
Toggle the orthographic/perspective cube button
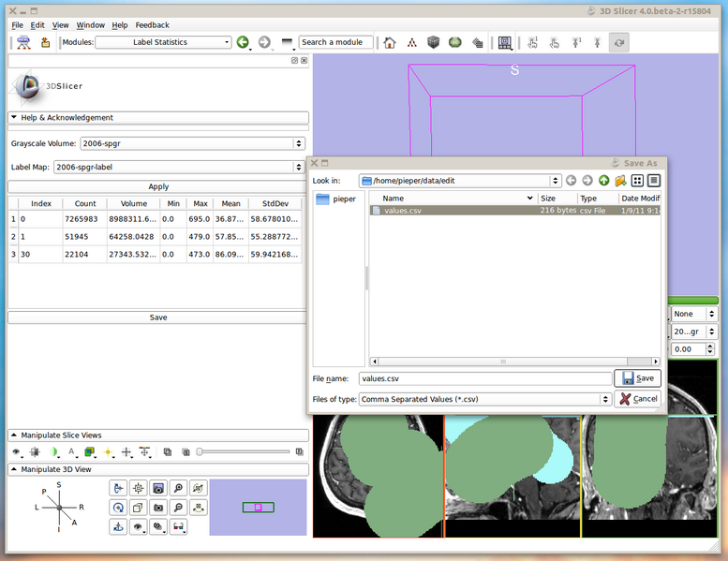point(139,508)
